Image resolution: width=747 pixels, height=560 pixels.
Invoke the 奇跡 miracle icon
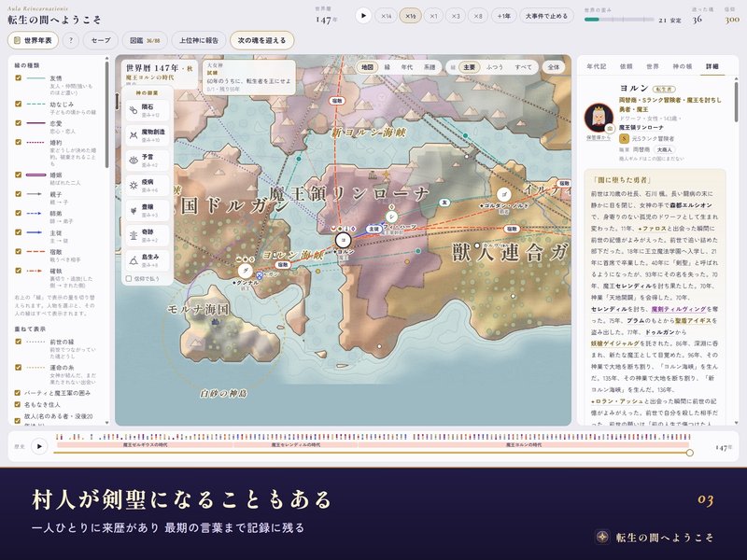pyautogui.click(x=134, y=235)
